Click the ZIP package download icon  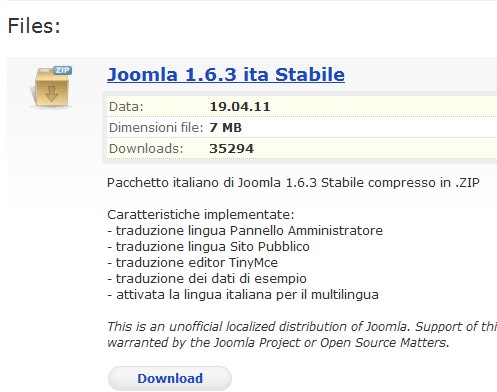(51, 87)
